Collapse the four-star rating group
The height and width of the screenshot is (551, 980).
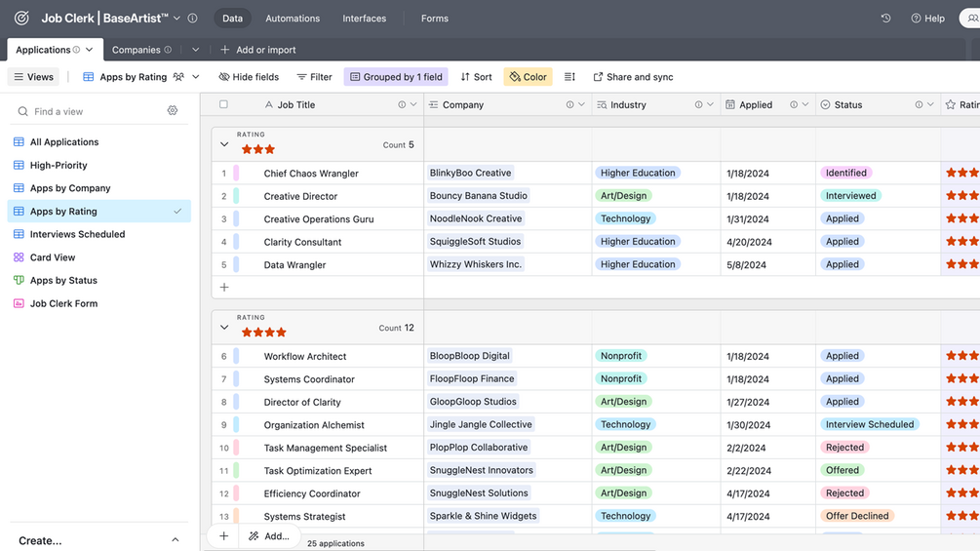(x=224, y=328)
